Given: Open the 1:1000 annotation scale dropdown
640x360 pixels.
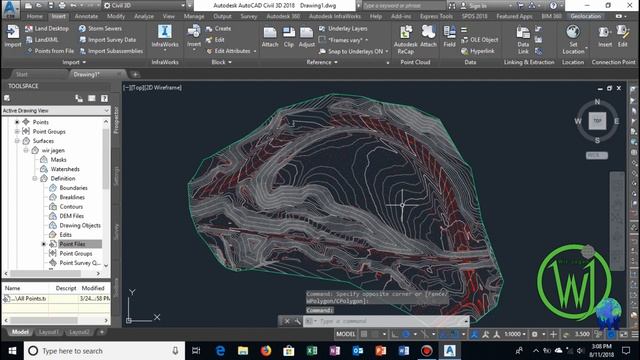Looking at the screenshot, I should click(515, 334).
